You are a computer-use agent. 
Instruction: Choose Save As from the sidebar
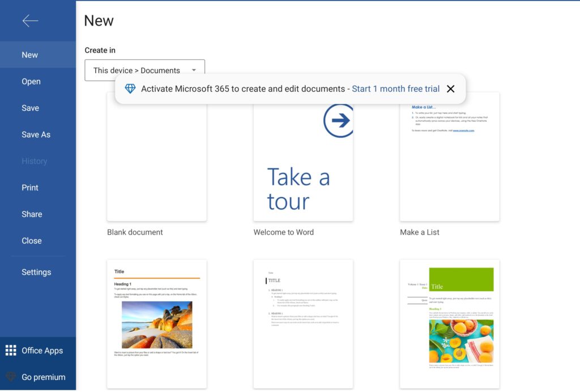tap(38, 135)
